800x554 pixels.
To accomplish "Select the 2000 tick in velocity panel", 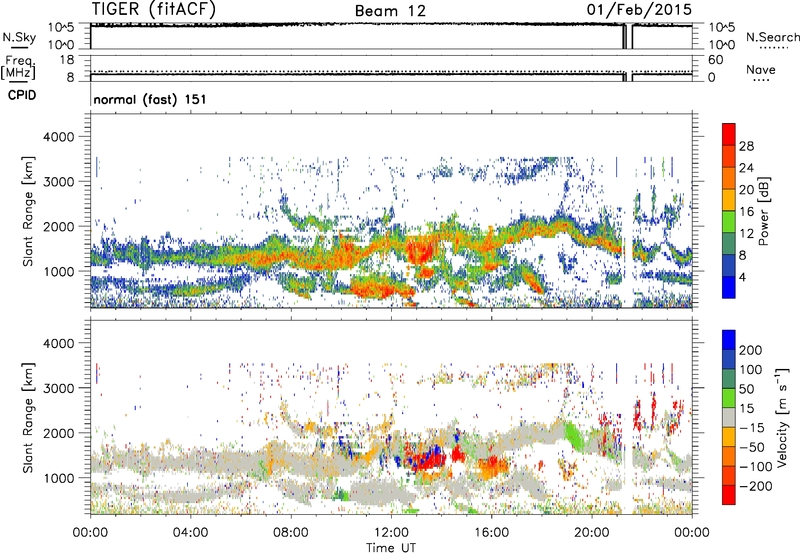I will click(x=59, y=433).
